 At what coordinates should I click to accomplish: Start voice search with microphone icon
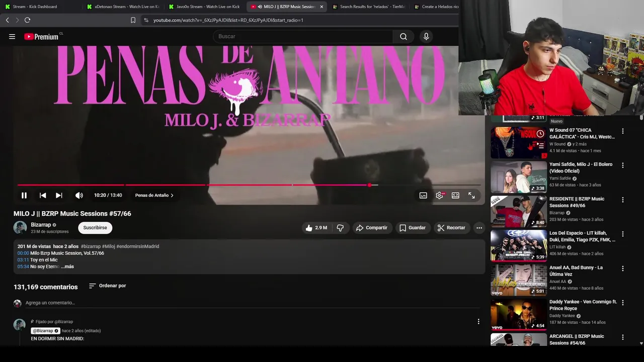pos(426,36)
